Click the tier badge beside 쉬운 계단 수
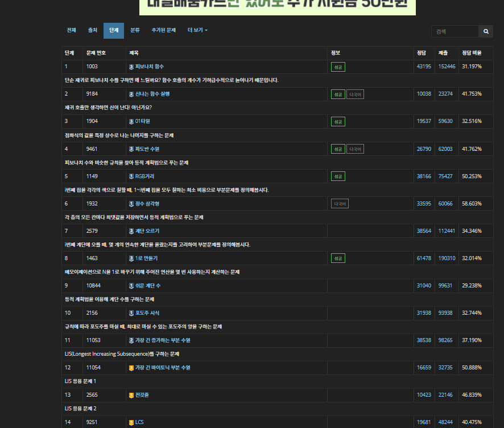The height and width of the screenshot is (428, 504). [x=131, y=286]
